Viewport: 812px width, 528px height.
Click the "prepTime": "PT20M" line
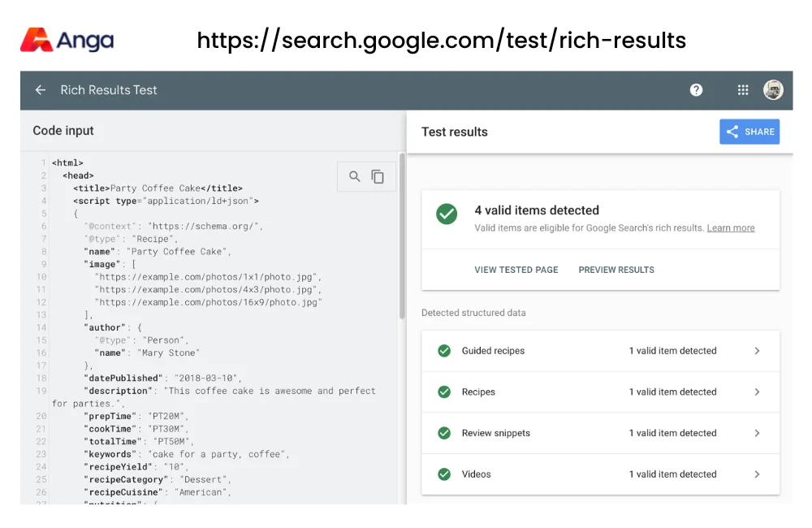tap(136, 417)
